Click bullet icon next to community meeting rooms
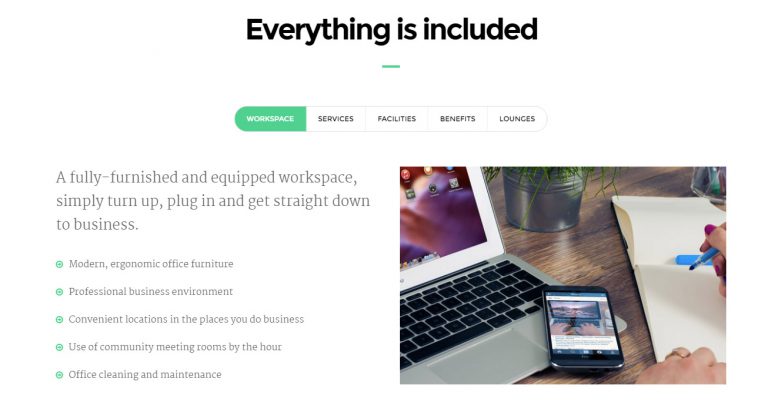The image size is (768, 405). pyautogui.click(x=60, y=347)
